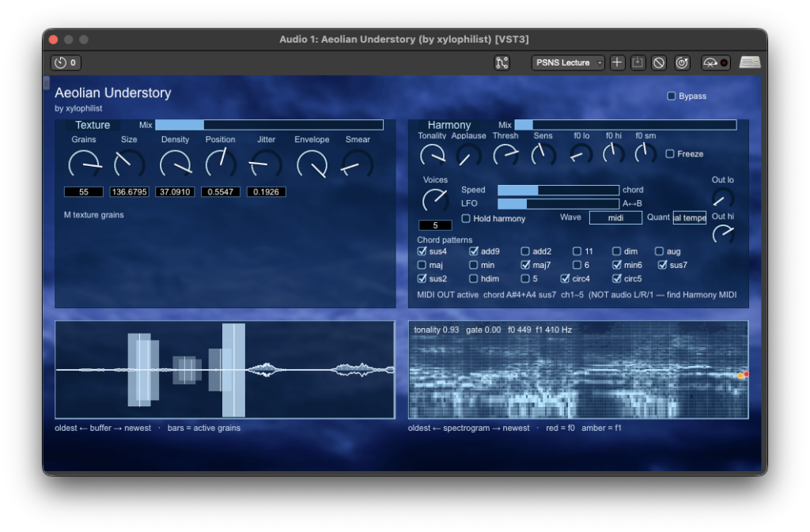
Task: Uncheck the sus7 chord pattern
Action: coord(662,265)
